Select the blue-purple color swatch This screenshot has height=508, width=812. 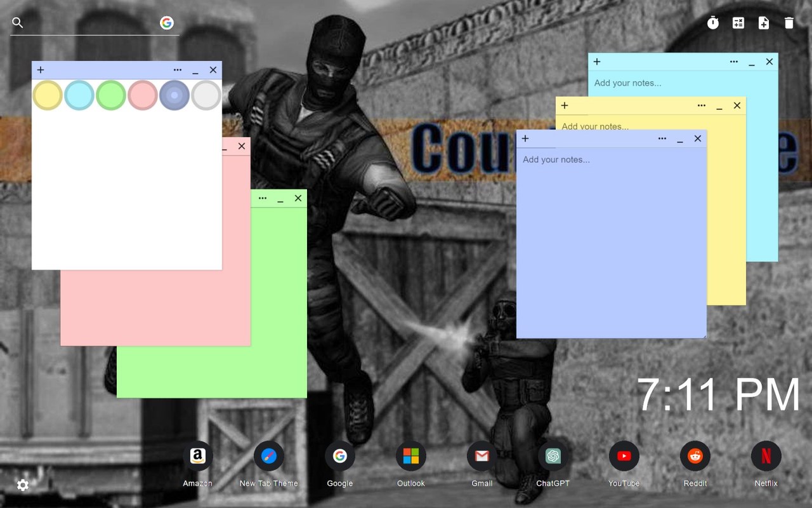point(174,95)
